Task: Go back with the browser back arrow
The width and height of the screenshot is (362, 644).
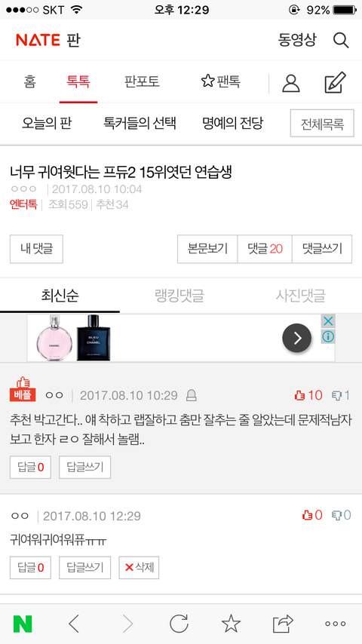Action: click(x=74, y=624)
